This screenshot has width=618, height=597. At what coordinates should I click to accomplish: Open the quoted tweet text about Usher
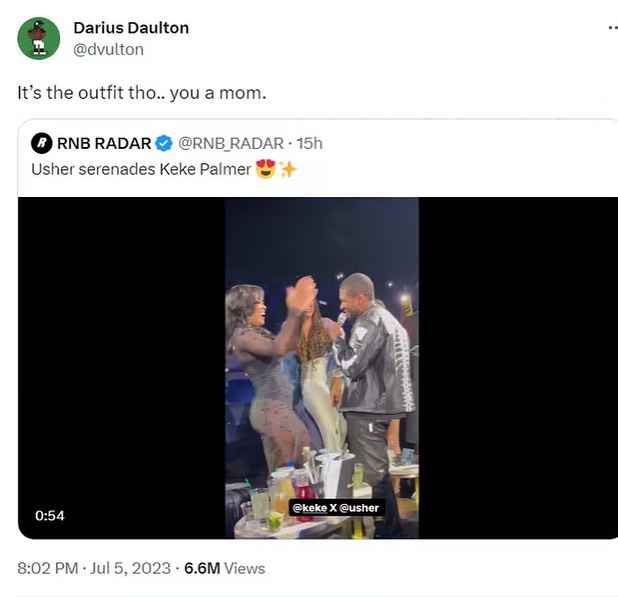point(141,169)
